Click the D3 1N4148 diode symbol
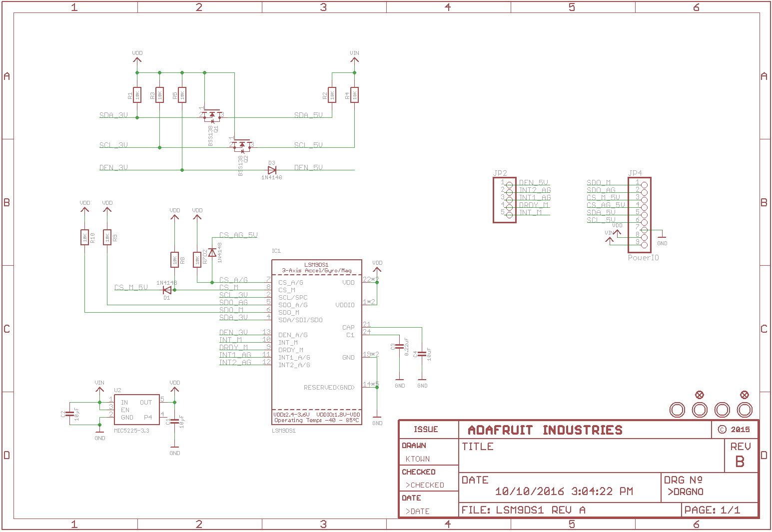 [x=272, y=170]
